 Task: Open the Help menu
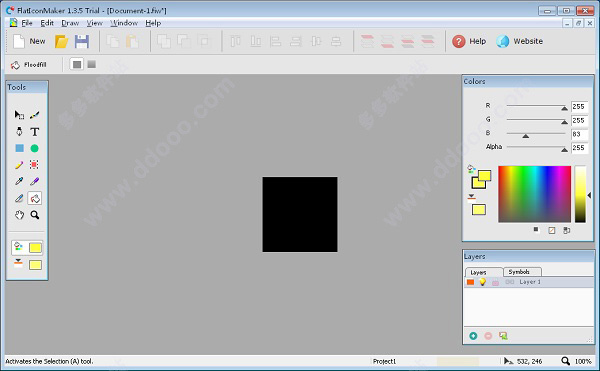coord(153,23)
